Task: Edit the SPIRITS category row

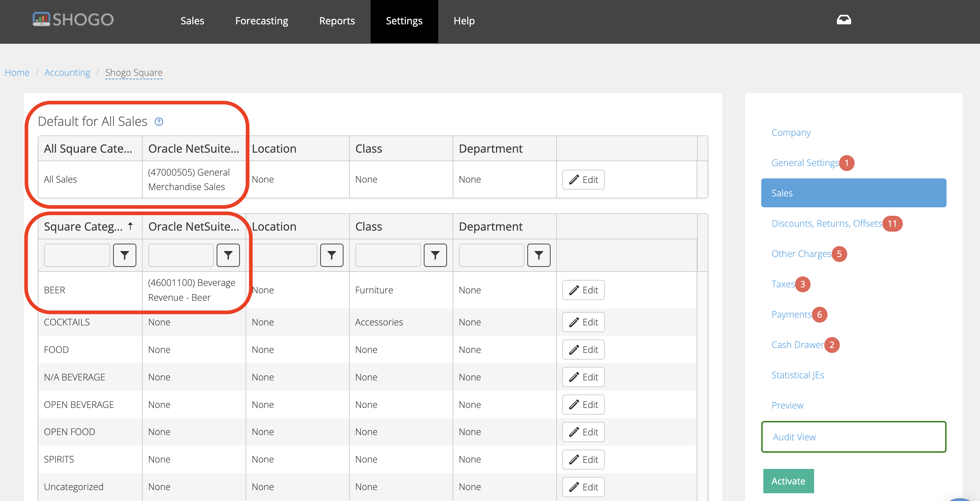Action: (584, 459)
